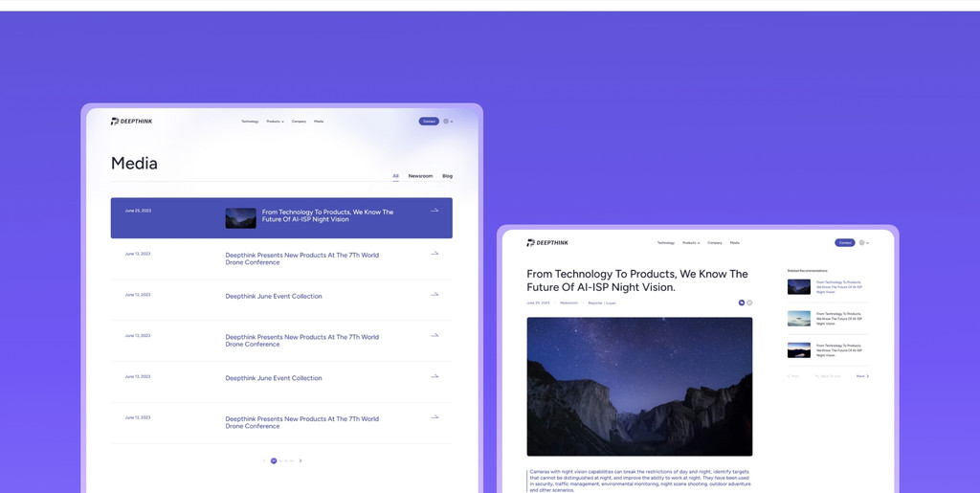Expand the Products dropdown in the Media page navigation
The image size is (980, 493).
[275, 122]
